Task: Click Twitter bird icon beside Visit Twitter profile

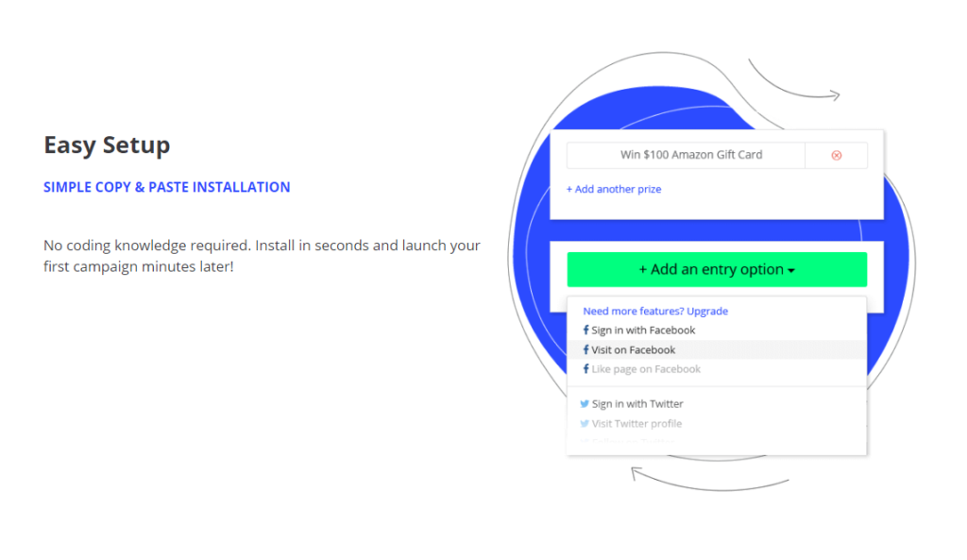Action: pyautogui.click(x=585, y=424)
